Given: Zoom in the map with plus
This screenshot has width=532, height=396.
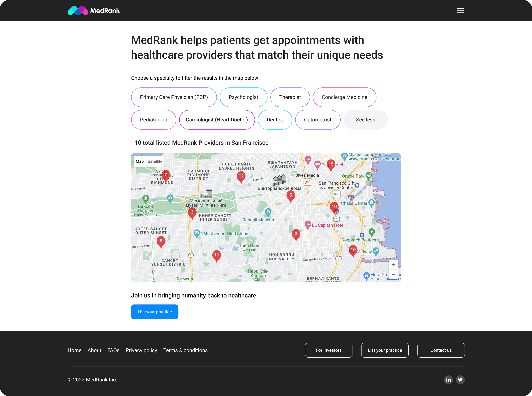Looking at the screenshot, I should (x=393, y=265).
